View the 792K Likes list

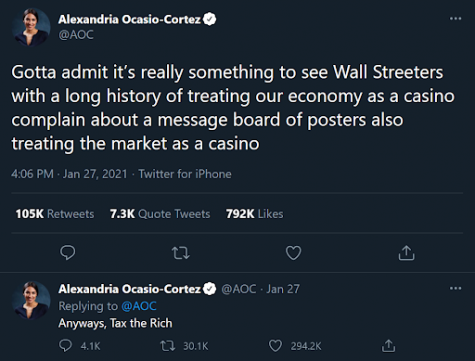click(x=255, y=214)
